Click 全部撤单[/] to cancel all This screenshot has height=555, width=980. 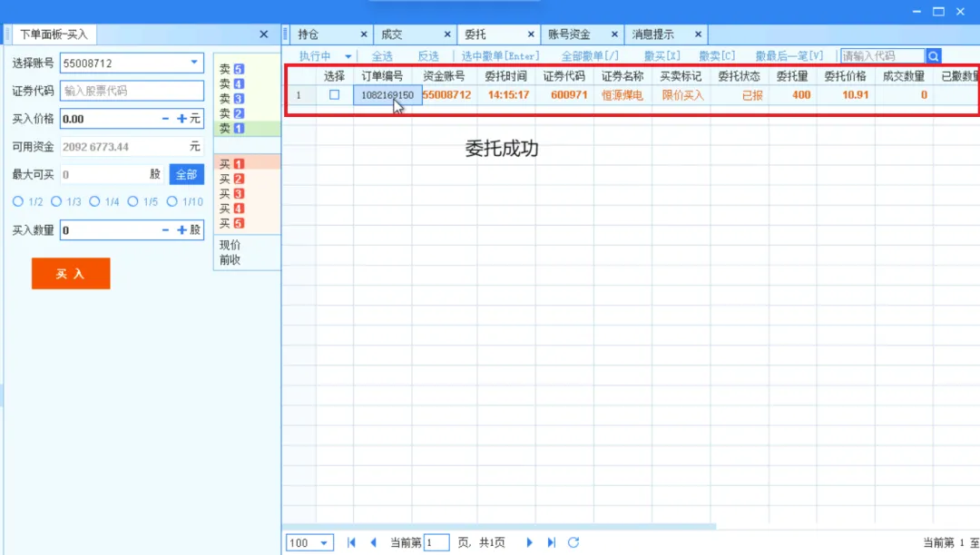(x=590, y=56)
